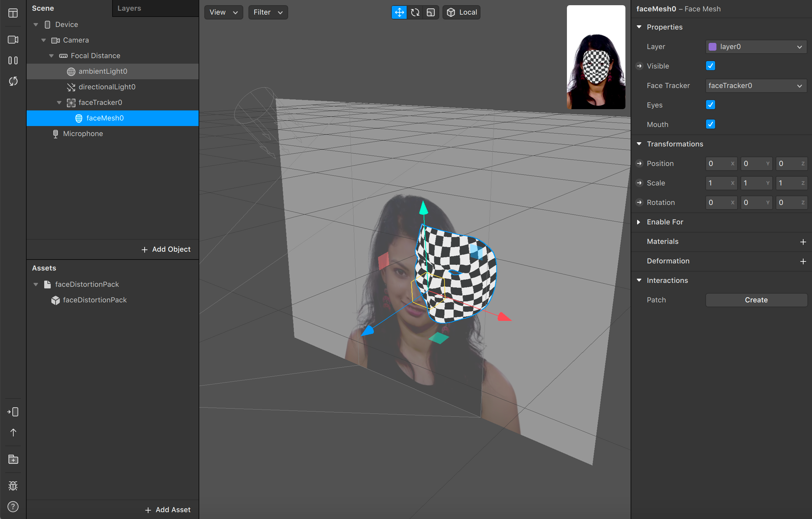812x519 pixels.
Task: Click the Create patch button
Action: 756,300
